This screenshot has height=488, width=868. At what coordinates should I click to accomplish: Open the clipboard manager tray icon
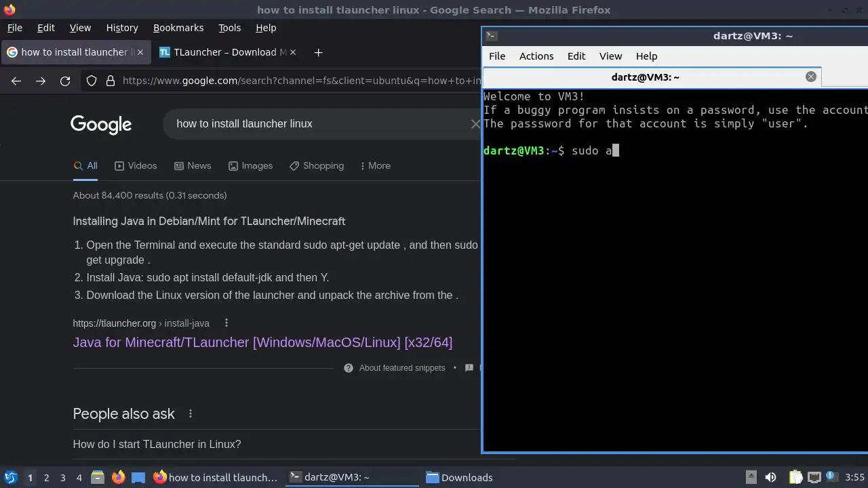[x=795, y=477]
